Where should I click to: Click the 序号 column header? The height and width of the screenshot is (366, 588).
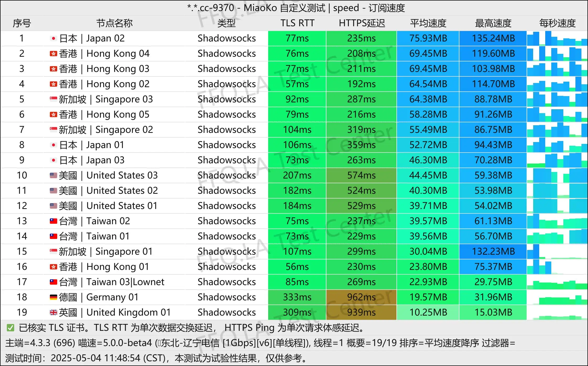pyautogui.click(x=22, y=23)
